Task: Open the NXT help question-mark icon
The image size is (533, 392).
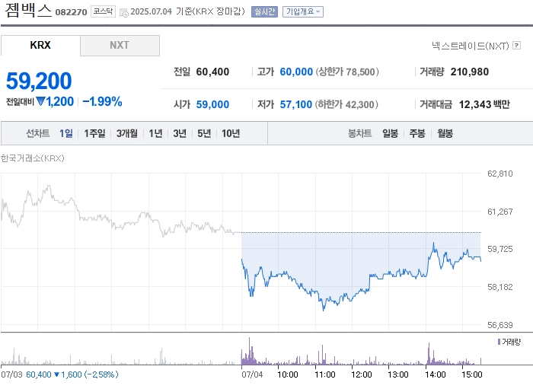Action: click(517, 45)
